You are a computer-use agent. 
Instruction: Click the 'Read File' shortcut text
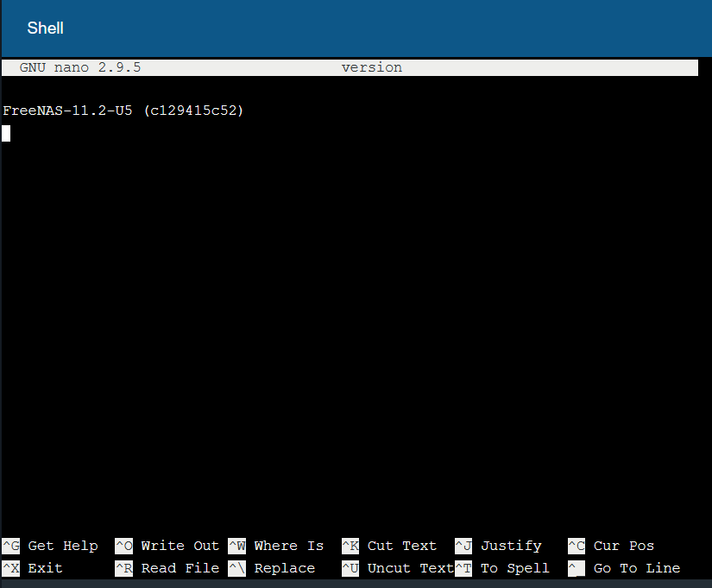click(x=180, y=568)
